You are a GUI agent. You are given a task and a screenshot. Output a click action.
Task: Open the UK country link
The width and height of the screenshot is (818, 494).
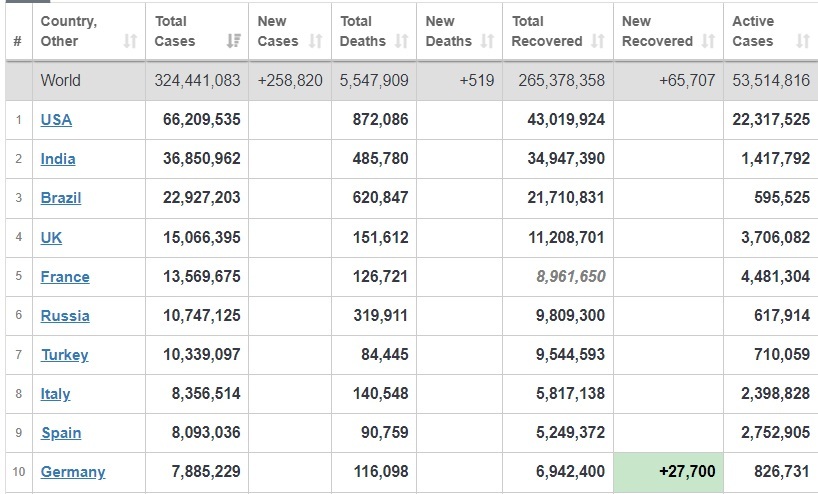click(x=51, y=237)
